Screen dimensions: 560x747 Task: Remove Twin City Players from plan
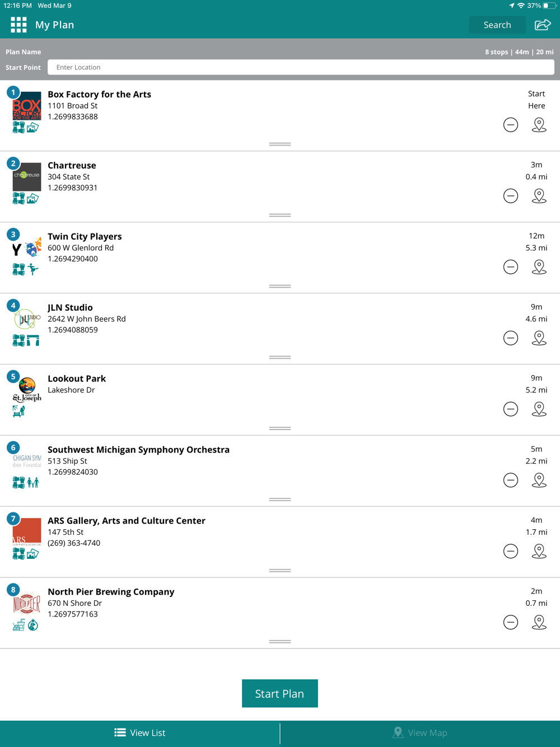click(511, 267)
